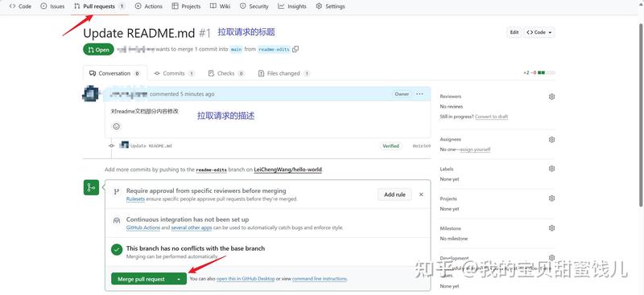Switch to the Files changed tab
This screenshot has width=644, height=295.
pos(284,73)
